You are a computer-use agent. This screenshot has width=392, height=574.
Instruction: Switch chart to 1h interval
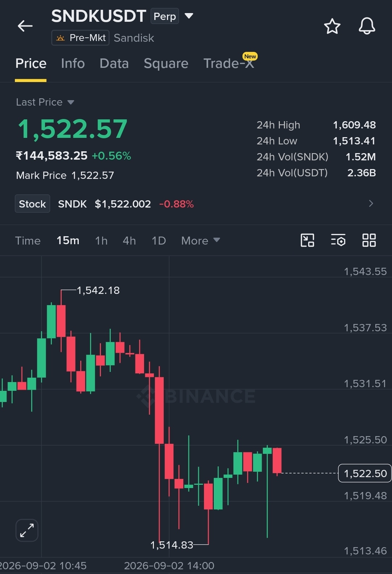click(x=101, y=241)
